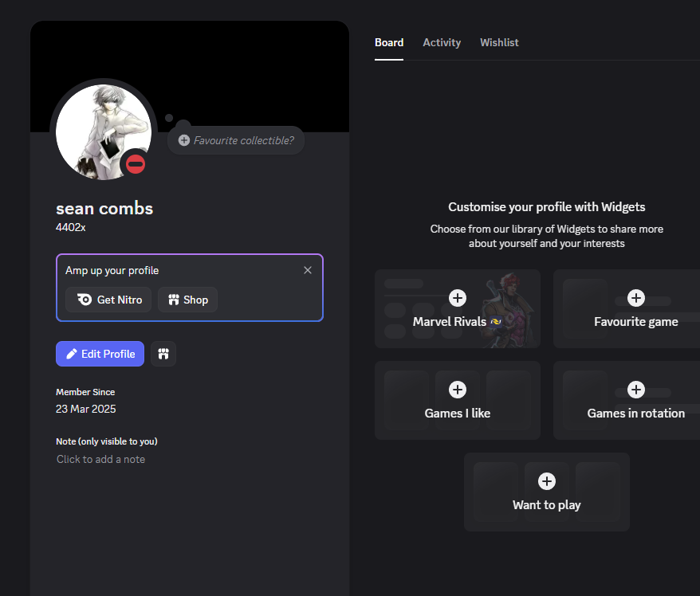Click to add a note

click(101, 459)
